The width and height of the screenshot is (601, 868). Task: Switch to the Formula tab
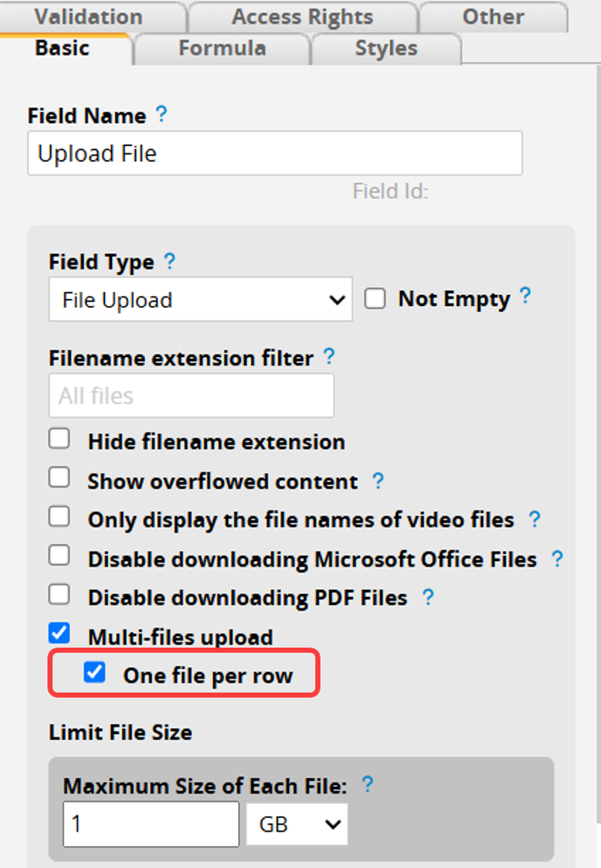[x=222, y=48]
